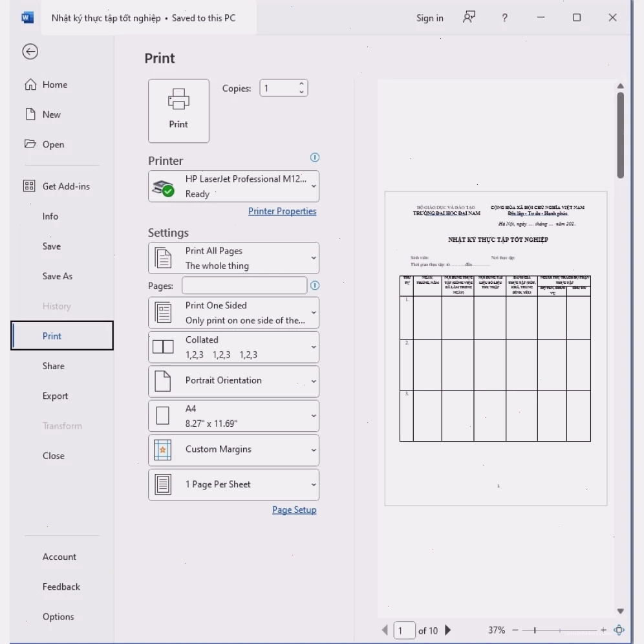Select the Print tab in sidebar
The image size is (644, 644).
(61, 336)
